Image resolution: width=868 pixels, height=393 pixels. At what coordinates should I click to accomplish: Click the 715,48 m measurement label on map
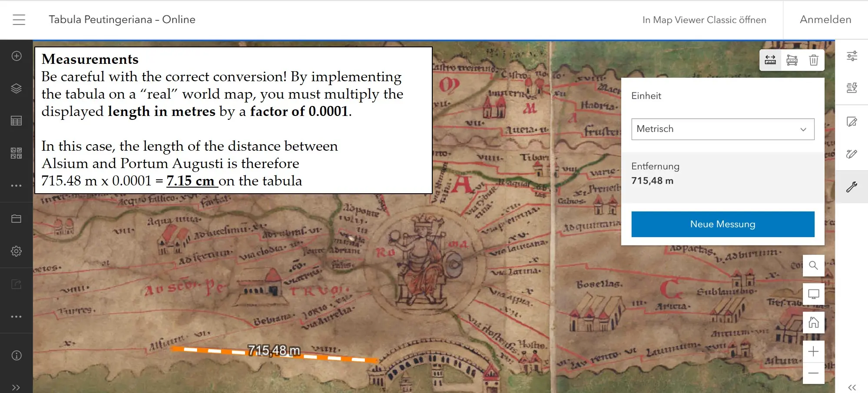(x=274, y=350)
